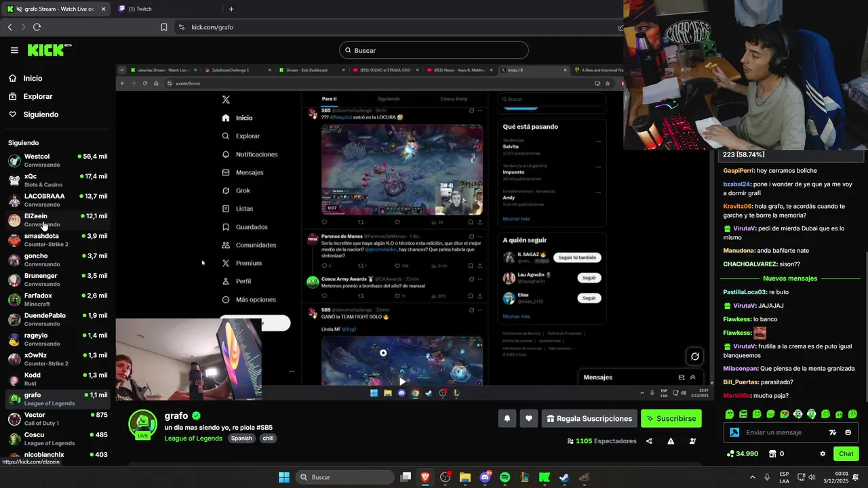Open Discord from the taskbar

(x=485, y=477)
